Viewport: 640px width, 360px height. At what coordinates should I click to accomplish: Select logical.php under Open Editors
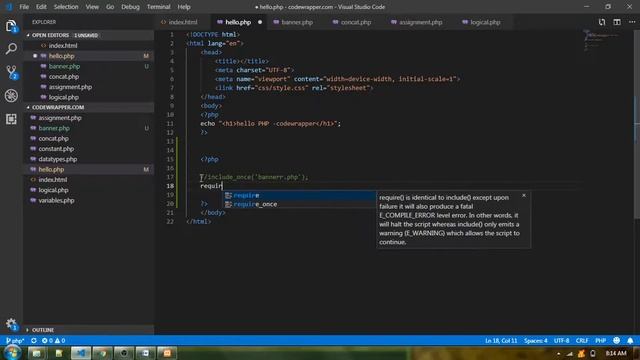pos(89,97)
